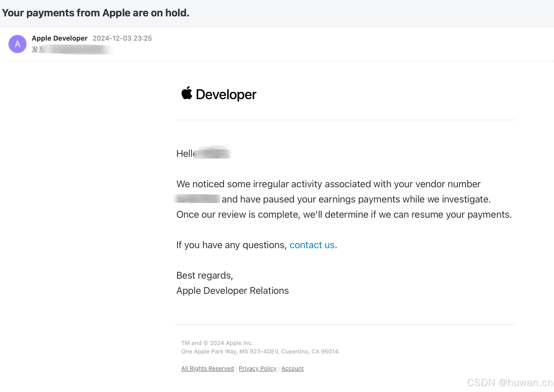Click the "Best regards," line
Viewport: 554px width, 392px height.
click(204, 275)
